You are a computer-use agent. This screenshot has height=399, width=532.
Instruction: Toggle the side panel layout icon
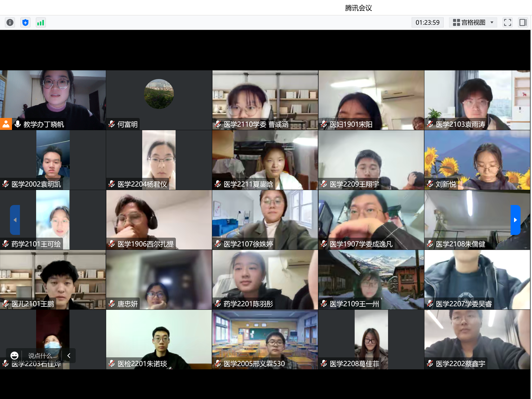tap(523, 22)
